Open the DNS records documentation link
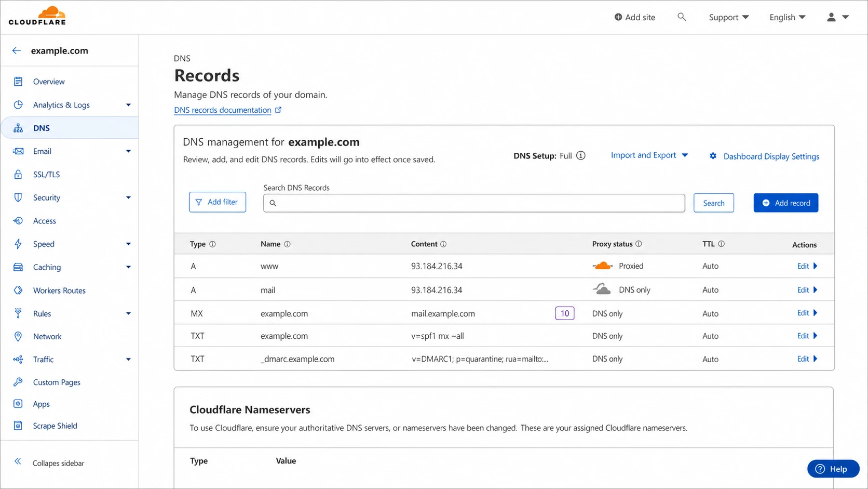Image resolution: width=868 pixels, height=489 pixels. 227,110
